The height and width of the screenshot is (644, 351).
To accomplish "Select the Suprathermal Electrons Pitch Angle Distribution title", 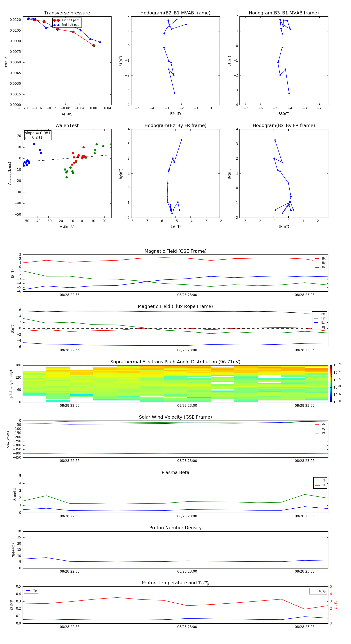I will [x=175, y=362].
